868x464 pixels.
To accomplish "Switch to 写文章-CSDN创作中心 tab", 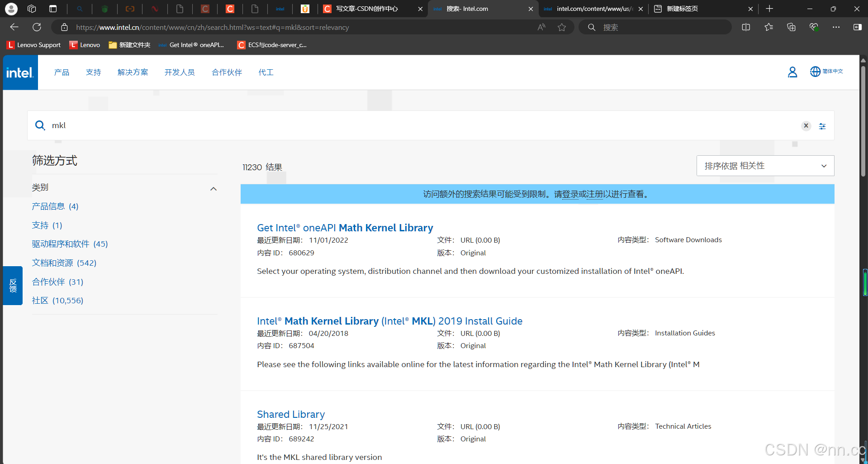I will pos(367,9).
